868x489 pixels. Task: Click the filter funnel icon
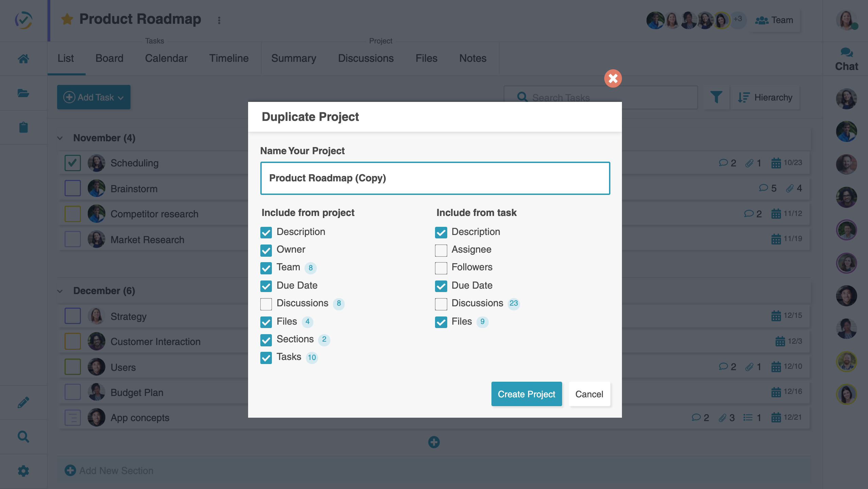pyautogui.click(x=716, y=97)
